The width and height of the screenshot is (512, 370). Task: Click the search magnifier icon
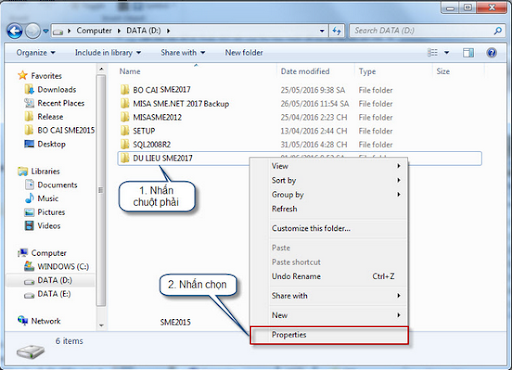click(x=497, y=31)
